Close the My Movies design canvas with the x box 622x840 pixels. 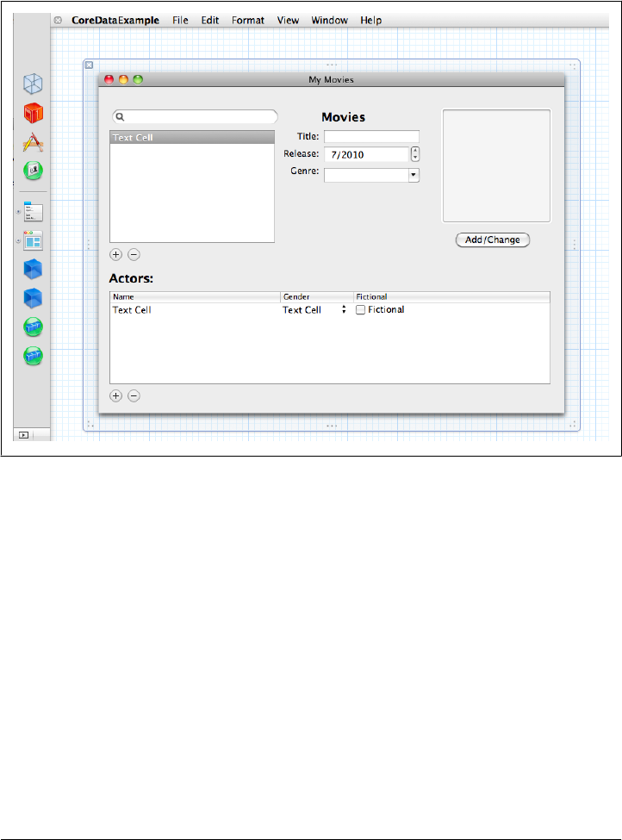(x=89, y=65)
